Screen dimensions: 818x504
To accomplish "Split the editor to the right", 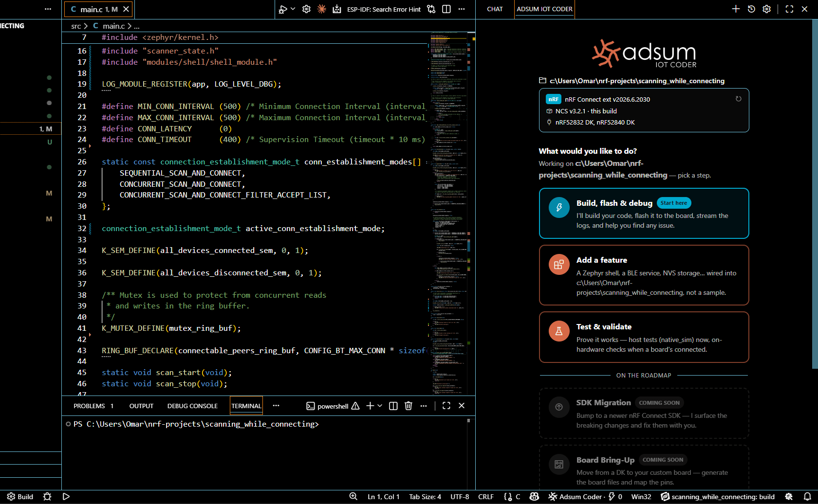I will click(446, 9).
